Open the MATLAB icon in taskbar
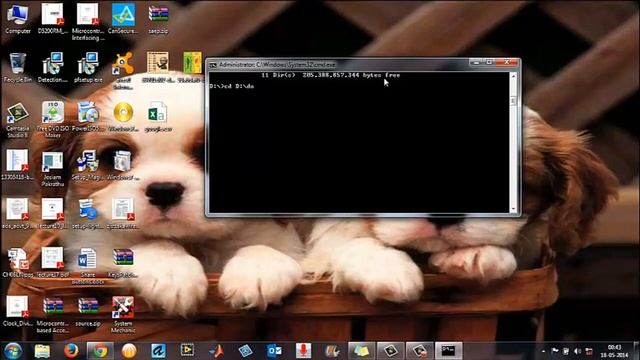The image size is (640, 360). click(x=216, y=351)
